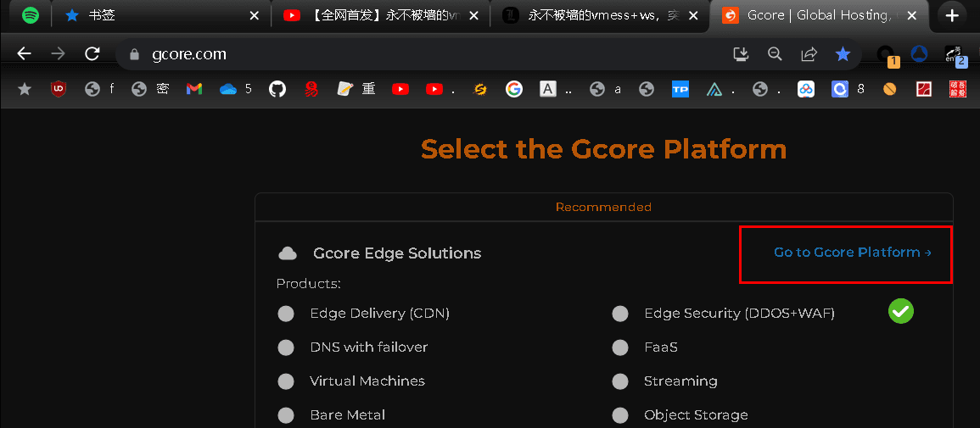Open the Gmail bookmark

tap(194, 89)
